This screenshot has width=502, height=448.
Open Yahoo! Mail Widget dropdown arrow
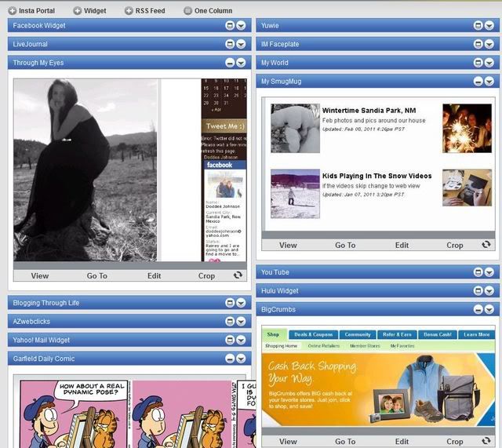[x=241, y=340]
